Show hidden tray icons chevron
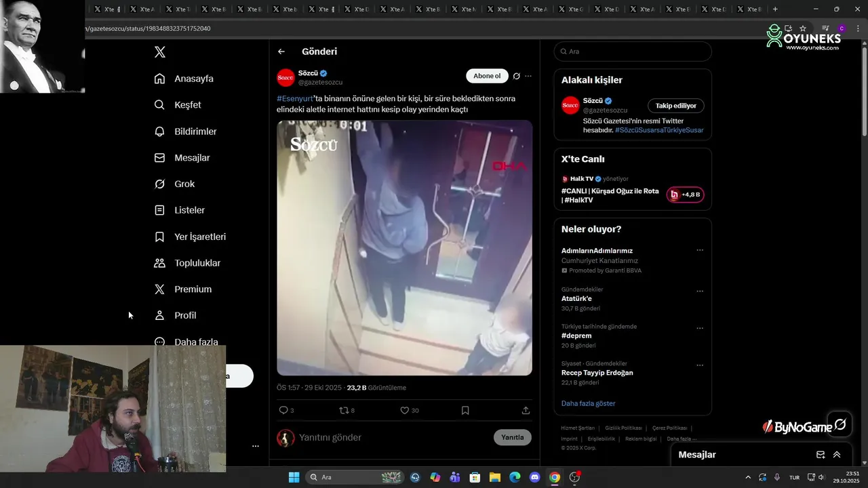Viewport: 868px width, 488px height. tap(748, 477)
